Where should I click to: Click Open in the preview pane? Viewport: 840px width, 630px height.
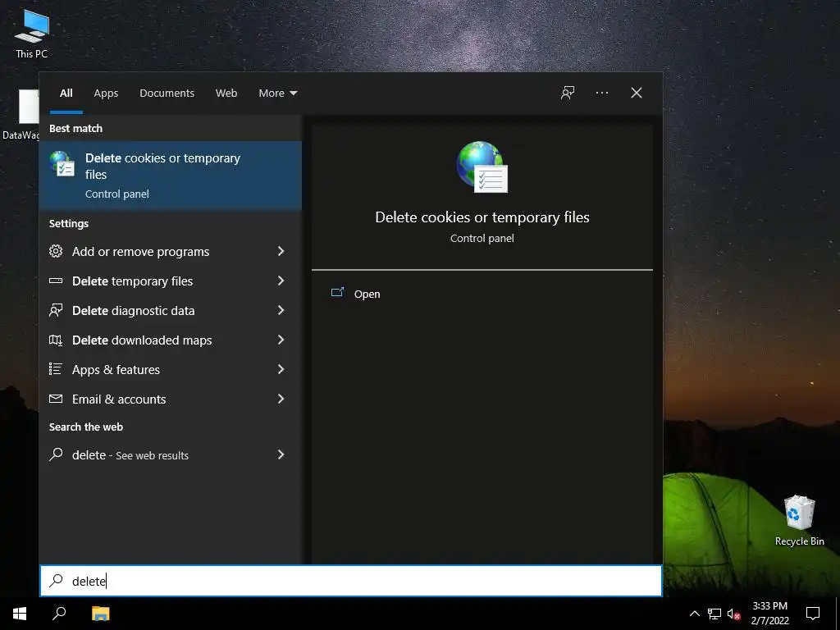point(367,294)
